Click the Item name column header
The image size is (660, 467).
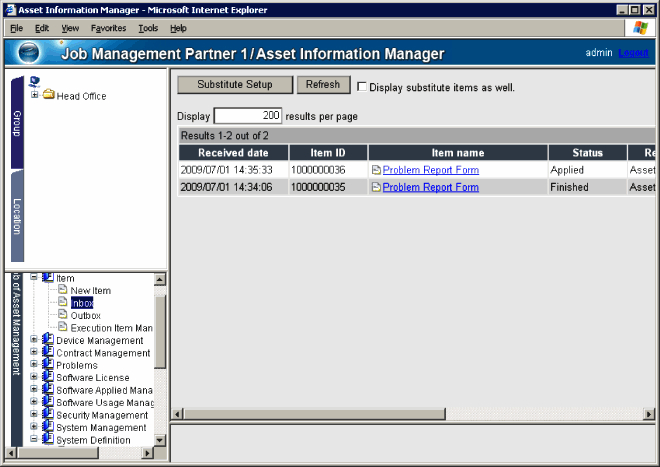(458, 152)
